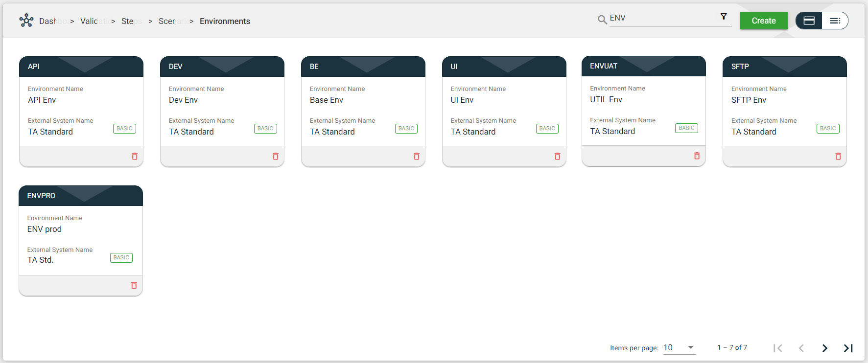Switch to card view toggle

point(809,21)
